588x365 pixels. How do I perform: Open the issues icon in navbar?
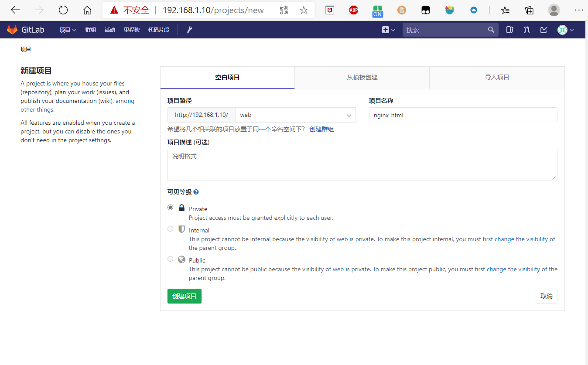(x=509, y=30)
